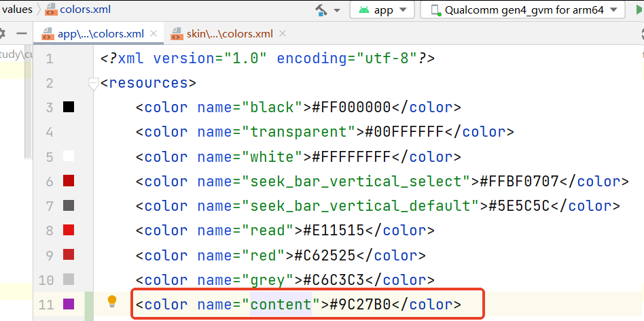The image size is (644, 321).
Task: Click the #FFFFFFFF white value
Action: [351, 156]
